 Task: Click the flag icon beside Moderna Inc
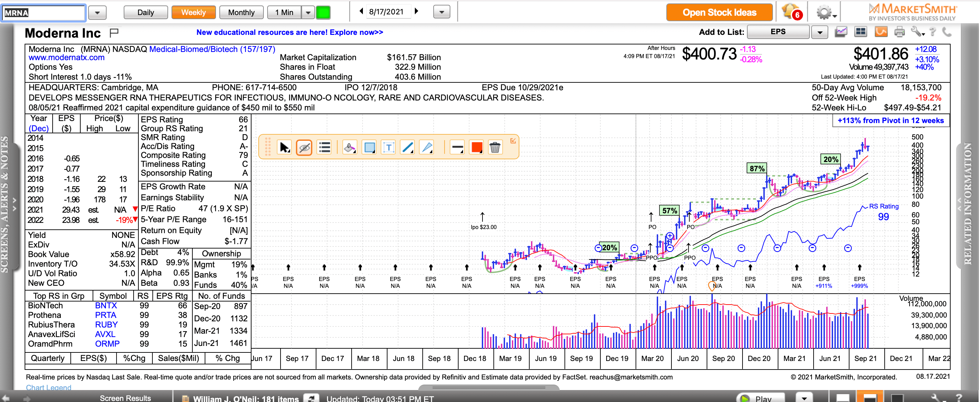click(x=114, y=33)
